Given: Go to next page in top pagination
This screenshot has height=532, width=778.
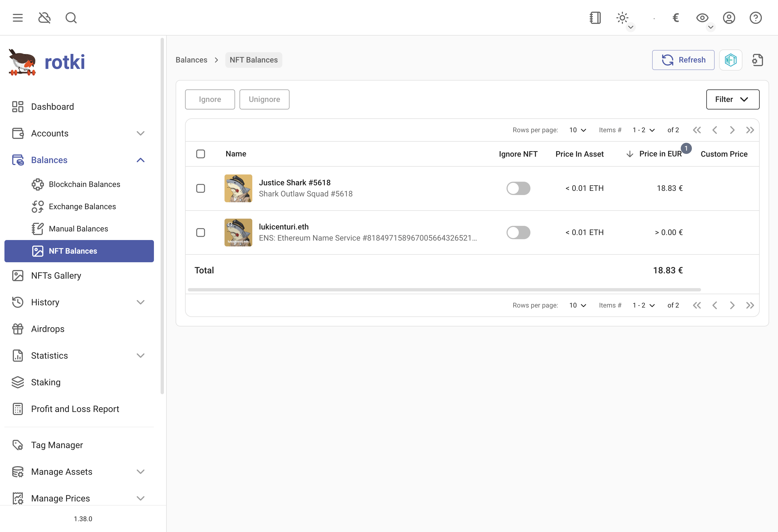Looking at the screenshot, I should click(732, 130).
